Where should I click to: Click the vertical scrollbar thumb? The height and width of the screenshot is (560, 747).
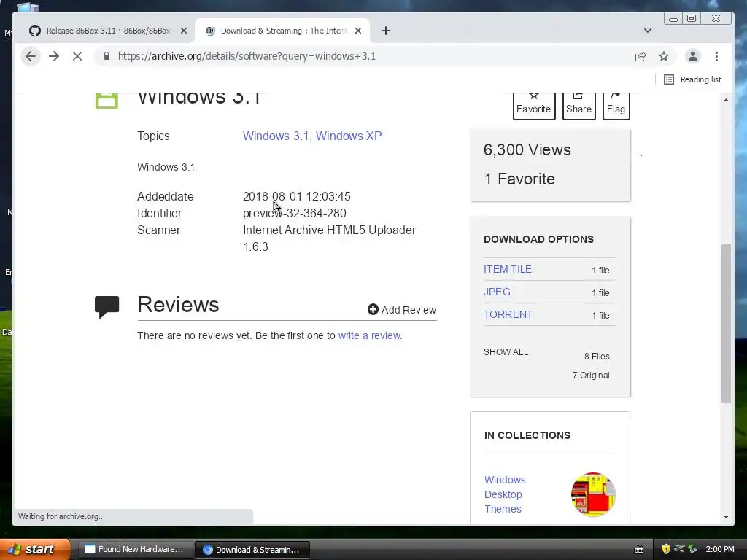pos(726,324)
